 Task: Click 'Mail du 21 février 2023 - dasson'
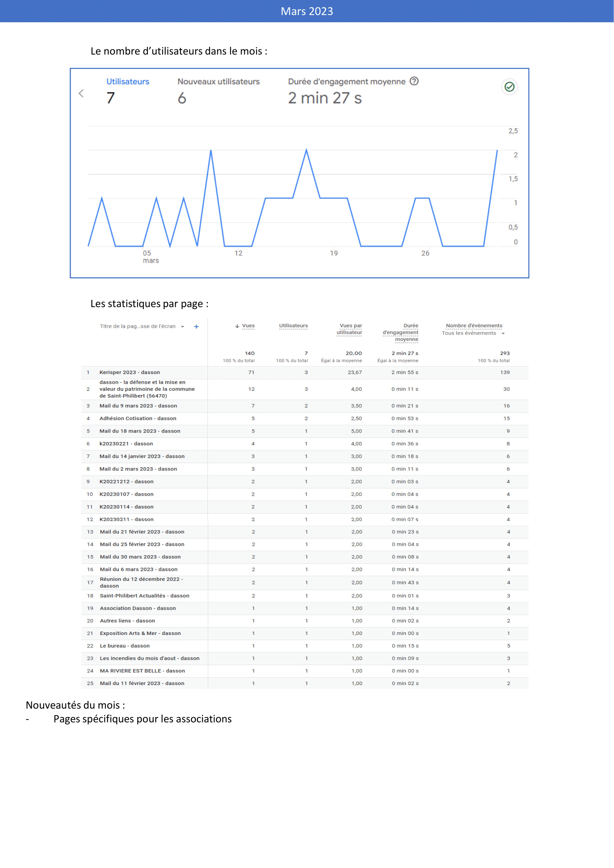(142, 532)
